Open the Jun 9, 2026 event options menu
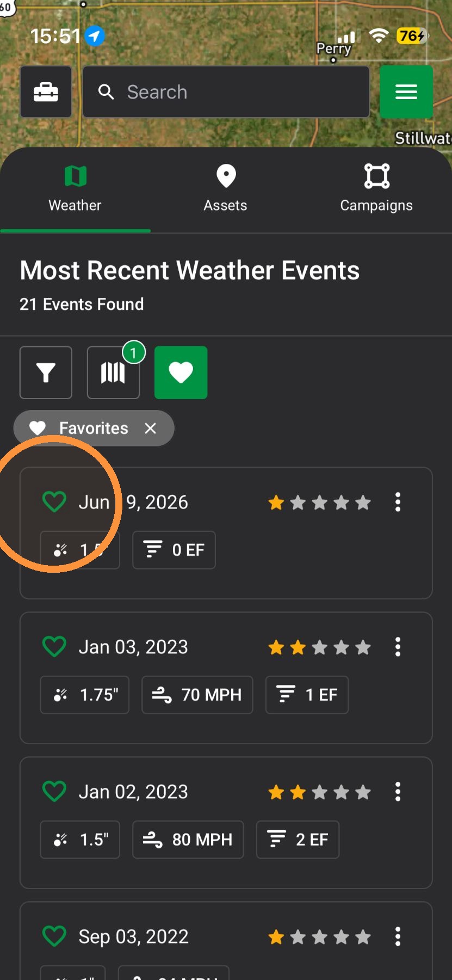This screenshot has height=980, width=452. [x=398, y=502]
